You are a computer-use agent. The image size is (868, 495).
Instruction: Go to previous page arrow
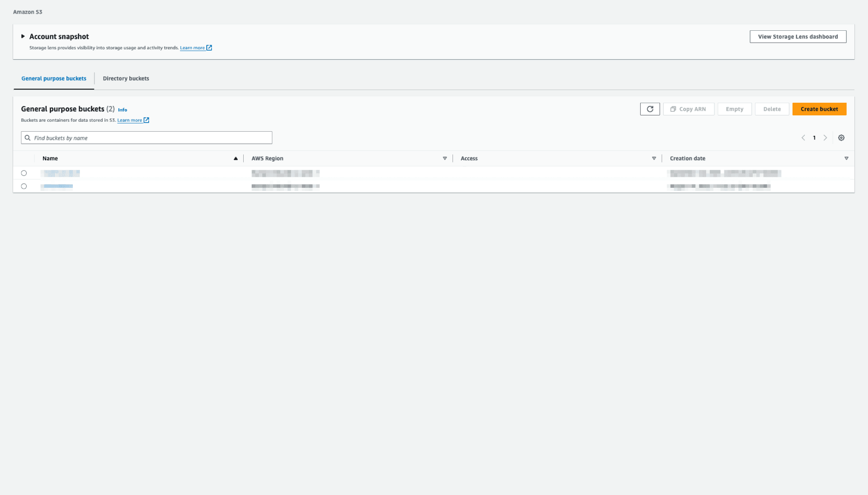coord(803,138)
